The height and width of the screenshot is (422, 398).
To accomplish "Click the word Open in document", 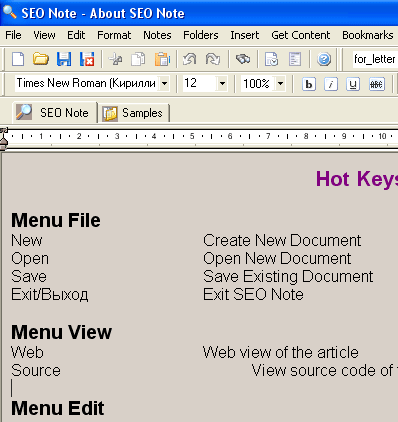I will [30, 259].
